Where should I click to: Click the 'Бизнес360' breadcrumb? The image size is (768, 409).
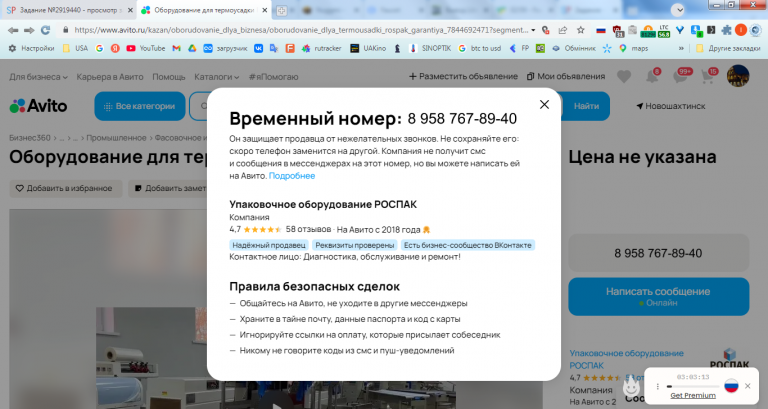pyautogui.click(x=30, y=138)
